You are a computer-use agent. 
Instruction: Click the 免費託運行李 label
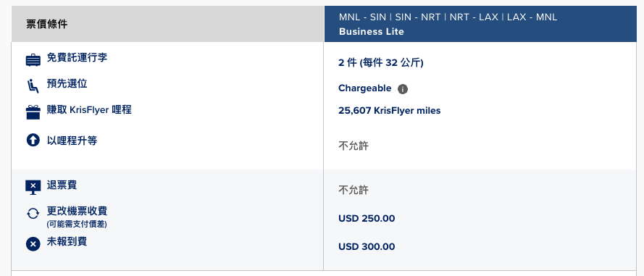pos(77,57)
